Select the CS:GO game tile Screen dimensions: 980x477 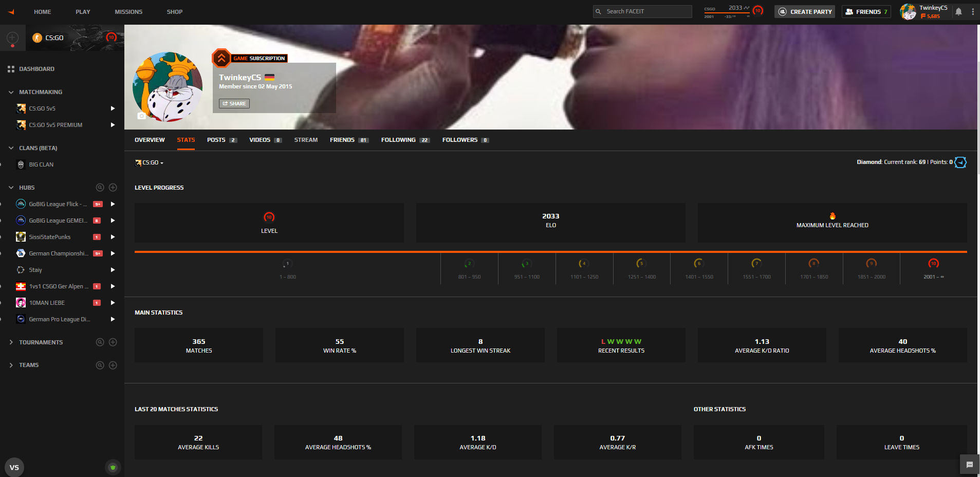[x=76, y=38]
